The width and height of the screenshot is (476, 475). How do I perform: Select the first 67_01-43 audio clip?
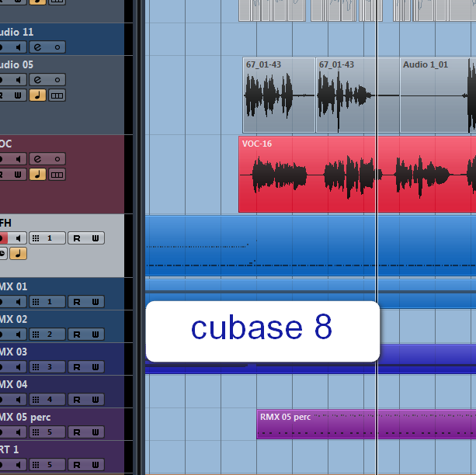click(279, 95)
